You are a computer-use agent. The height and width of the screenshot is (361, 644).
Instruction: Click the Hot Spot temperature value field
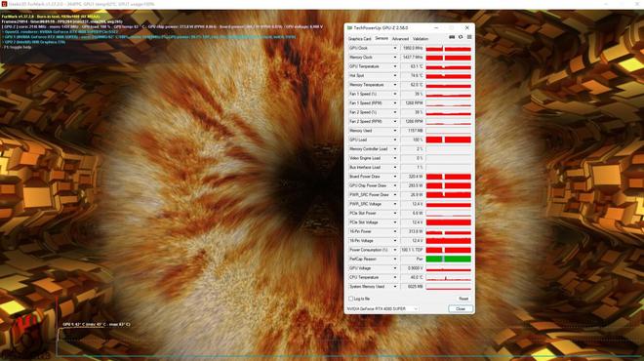[x=412, y=75]
